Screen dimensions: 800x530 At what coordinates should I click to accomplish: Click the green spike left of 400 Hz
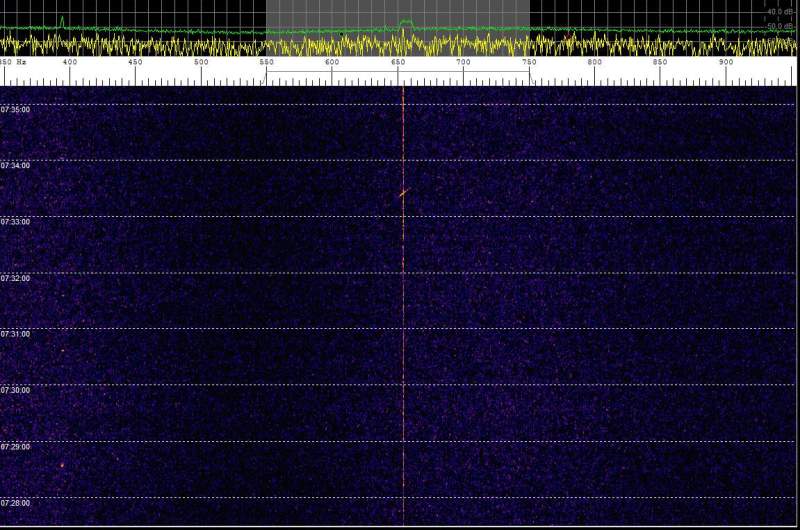tap(61, 20)
